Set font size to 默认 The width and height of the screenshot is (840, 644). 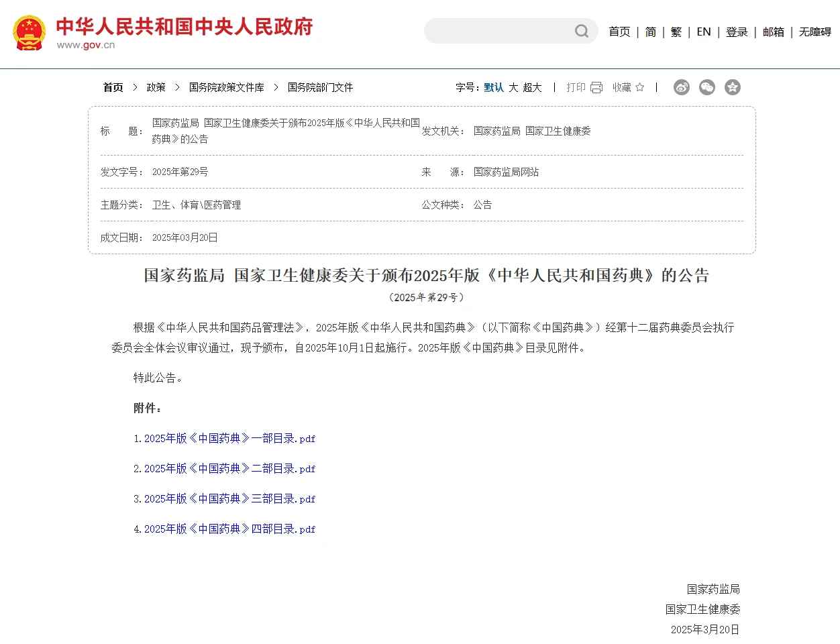point(494,87)
